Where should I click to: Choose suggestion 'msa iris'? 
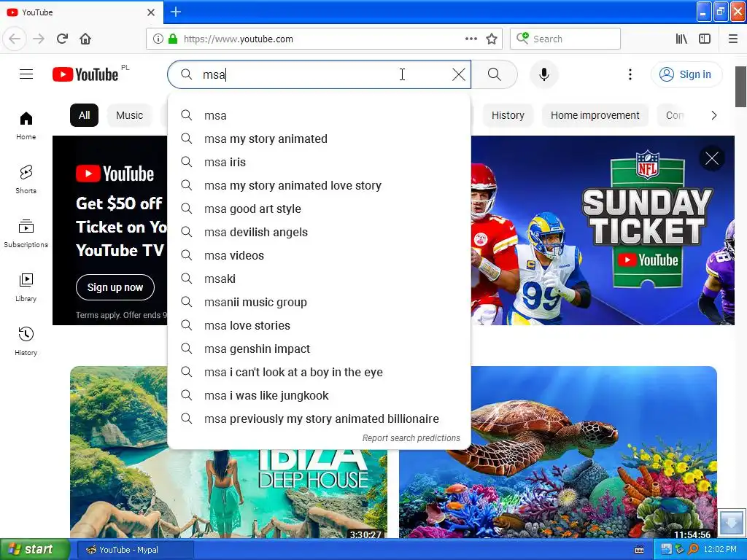320,162
